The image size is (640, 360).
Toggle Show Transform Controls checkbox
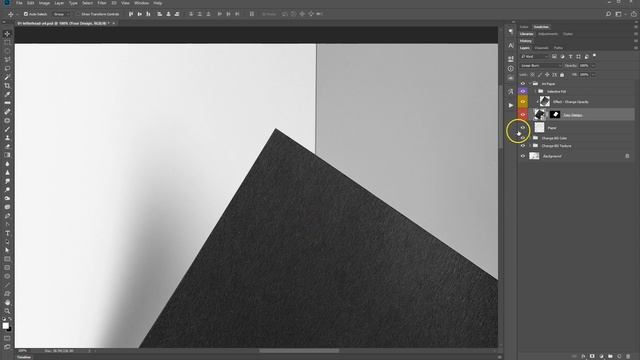pos(78,14)
